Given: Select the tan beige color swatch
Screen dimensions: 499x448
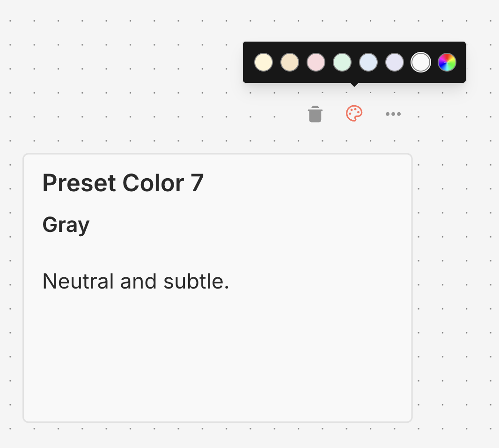Looking at the screenshot, I should point(290,62).
